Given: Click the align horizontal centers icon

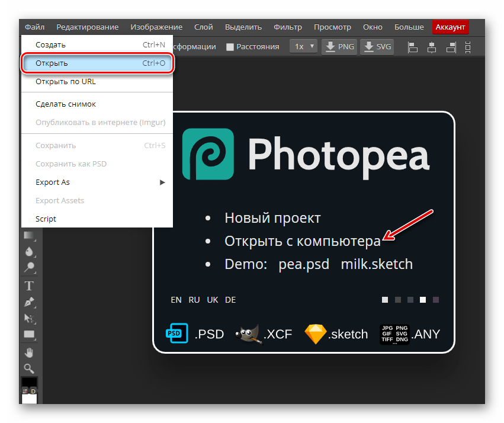Looking at the screenshot, I should 432,47.
